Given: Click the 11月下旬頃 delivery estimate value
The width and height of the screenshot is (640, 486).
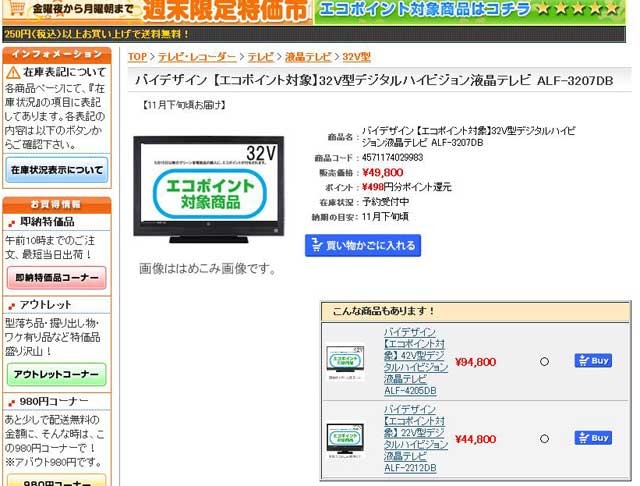Looking at the screenshot, I should [385, 216].
